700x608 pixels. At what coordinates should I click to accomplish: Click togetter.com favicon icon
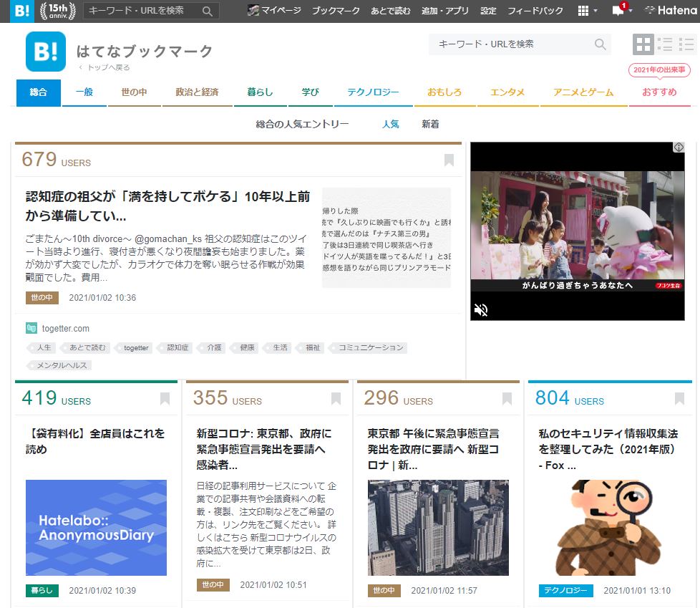coord(31,328)
